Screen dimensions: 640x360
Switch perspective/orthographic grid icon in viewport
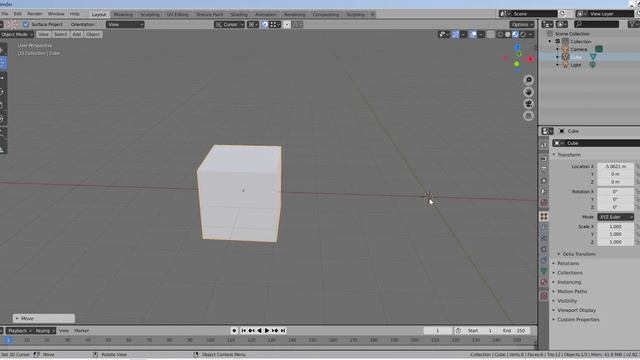pos(528,116)
